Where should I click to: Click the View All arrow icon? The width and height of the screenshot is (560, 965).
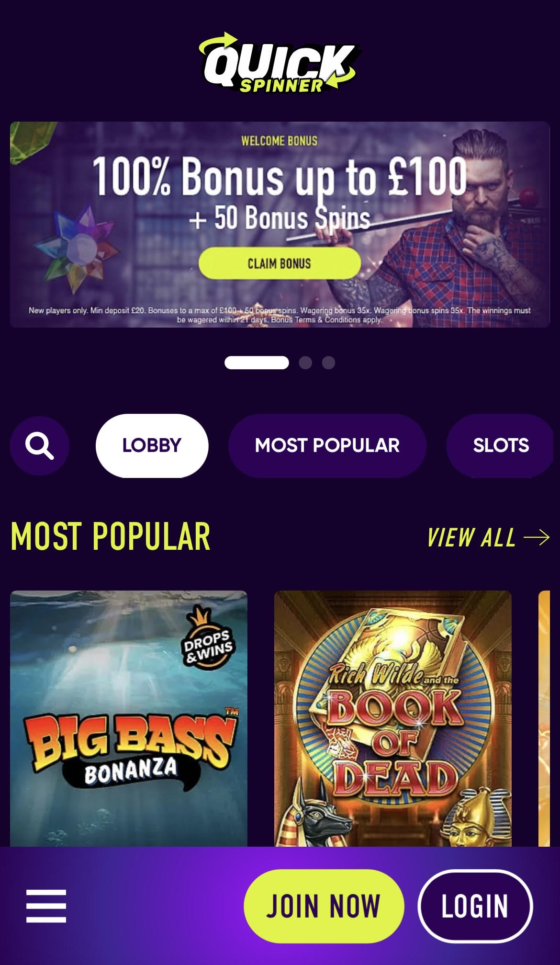[537, 537]
